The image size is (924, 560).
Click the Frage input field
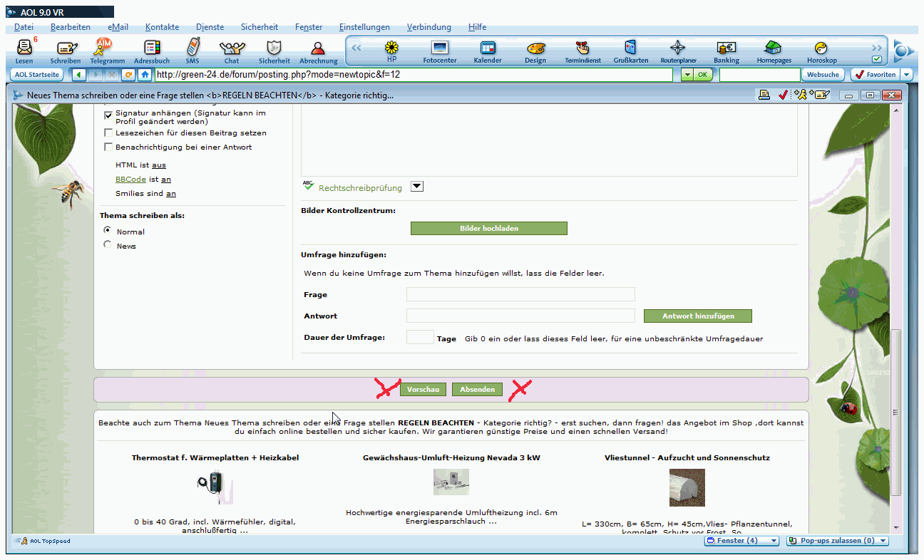click(x=520, y=295)
